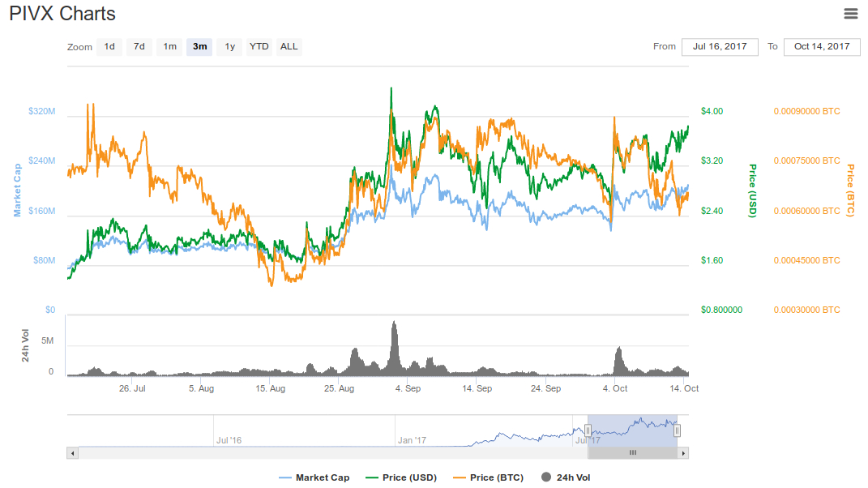Click the right arrow on the range scrollbar

(683, 453)
